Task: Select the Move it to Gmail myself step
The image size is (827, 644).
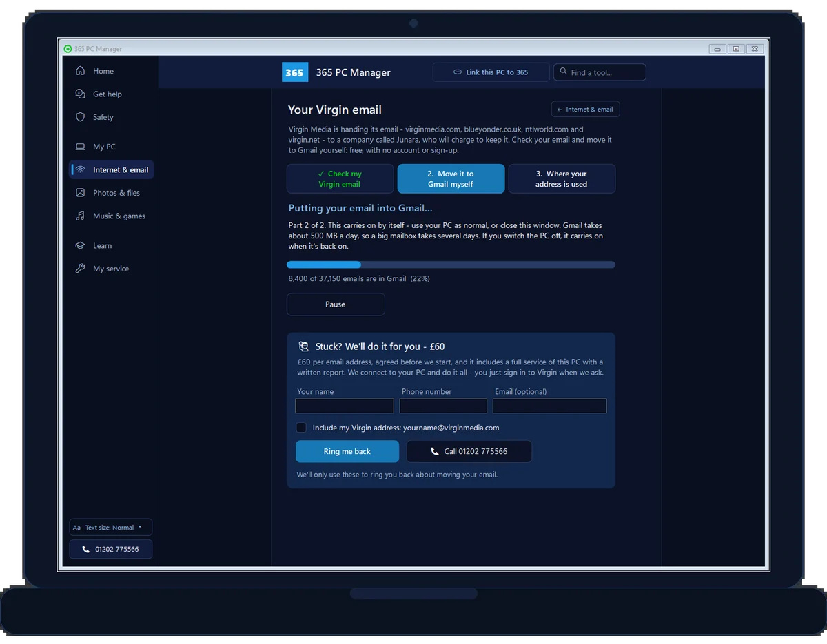Action: tap(451, 179)
